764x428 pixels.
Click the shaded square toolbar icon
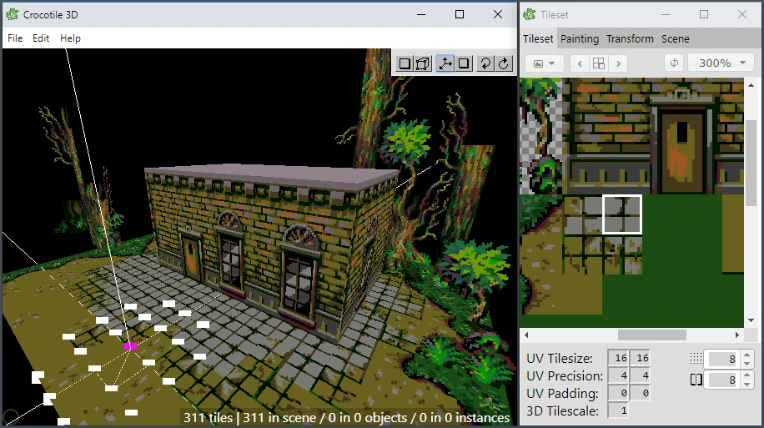click(464, 63)
